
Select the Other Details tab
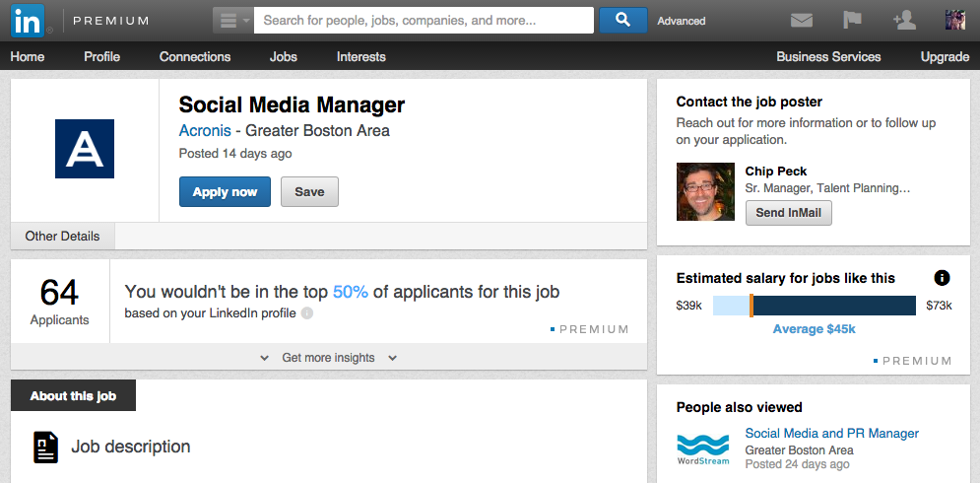[62, 236]
